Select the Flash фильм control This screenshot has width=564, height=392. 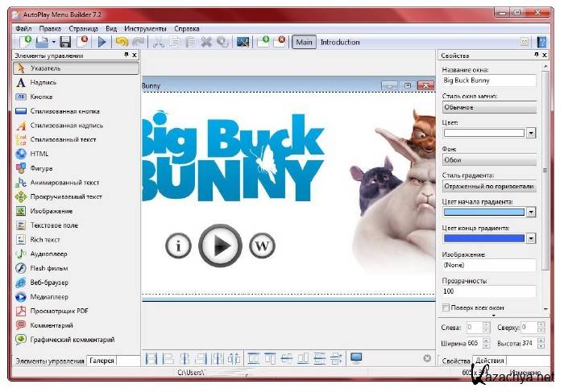(48, 268)
